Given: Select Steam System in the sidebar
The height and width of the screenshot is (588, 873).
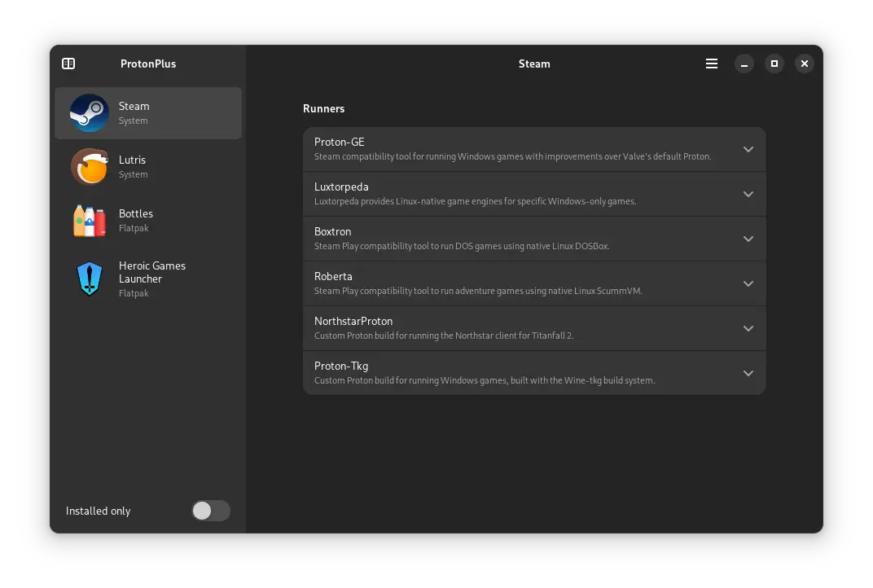Looking at the screenshot, I should (148, 113).
